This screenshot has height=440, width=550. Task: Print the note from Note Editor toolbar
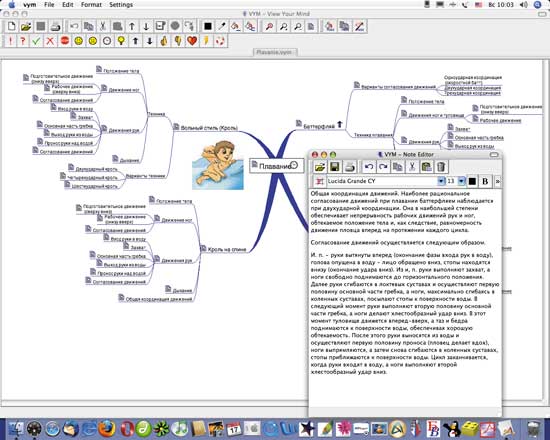click(350, 167)
